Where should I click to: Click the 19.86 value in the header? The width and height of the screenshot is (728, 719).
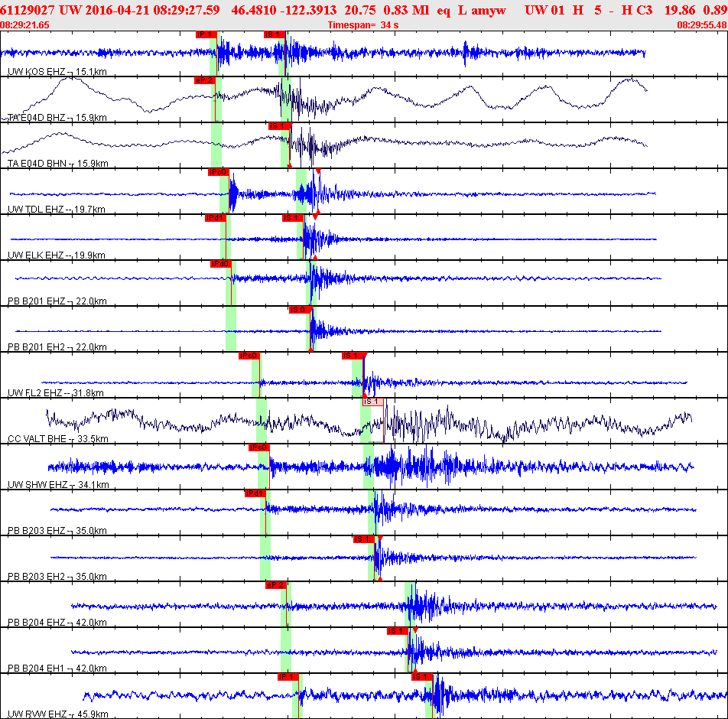tap(680, 10)
